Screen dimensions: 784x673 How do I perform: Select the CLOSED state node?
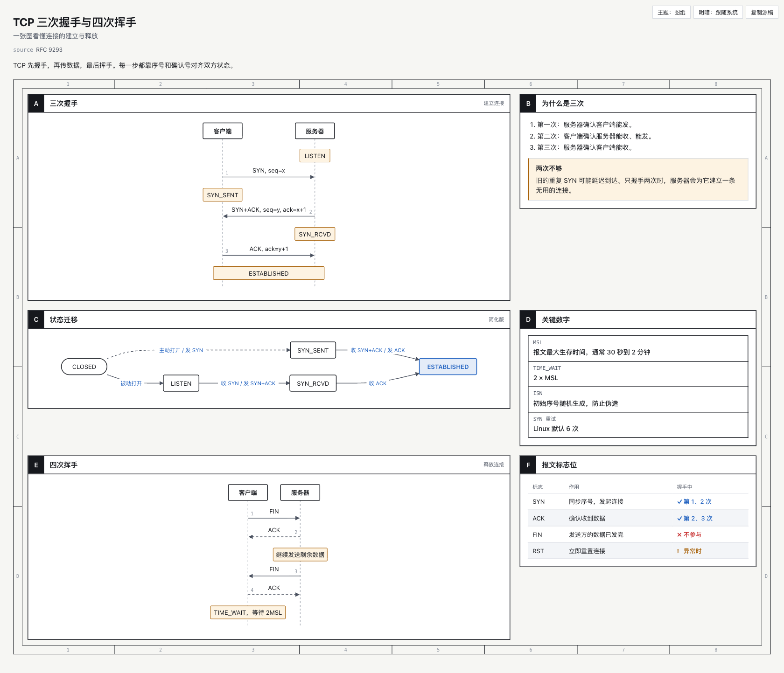pyautogui.click(x=84, y=367)
